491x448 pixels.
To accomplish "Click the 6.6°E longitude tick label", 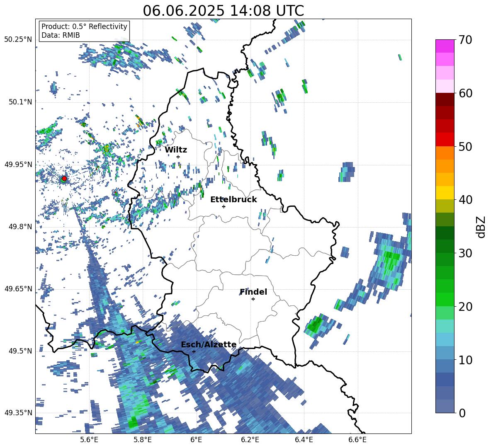I will [x=357, y=440].
